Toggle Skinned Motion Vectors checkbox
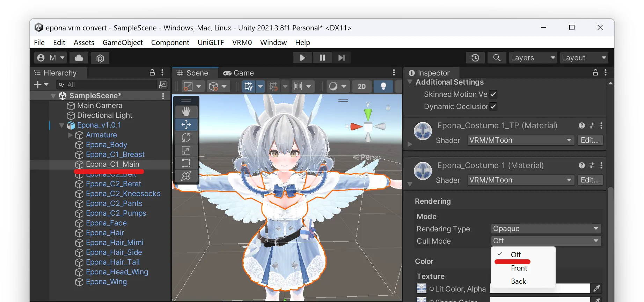The image size is (644, 302). click(493, 94)
